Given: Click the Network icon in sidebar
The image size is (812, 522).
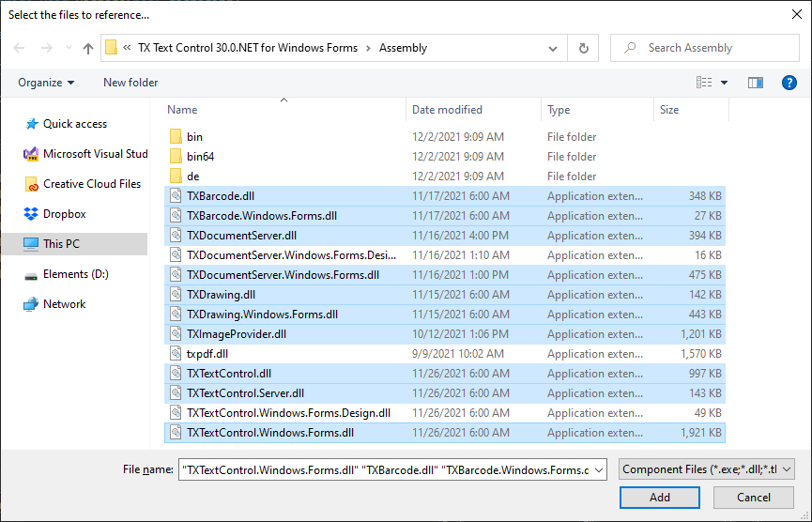Looking at the screenshot, I should (x=31, y=304).
